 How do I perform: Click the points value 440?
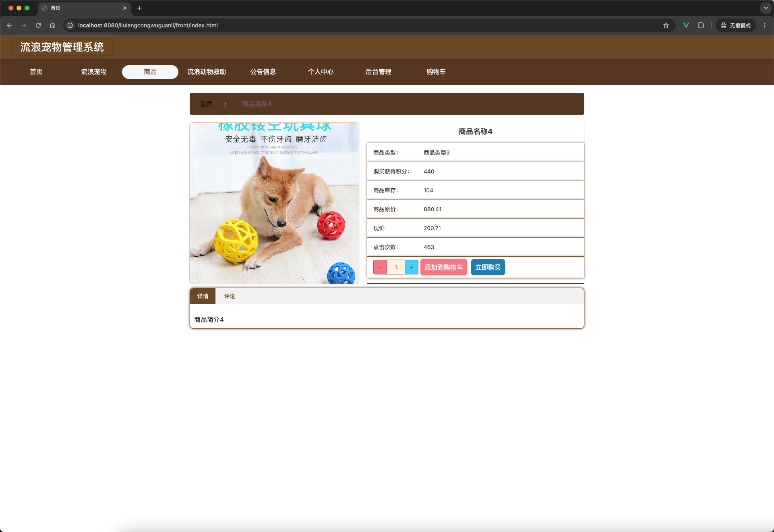[x=429, y=171]
